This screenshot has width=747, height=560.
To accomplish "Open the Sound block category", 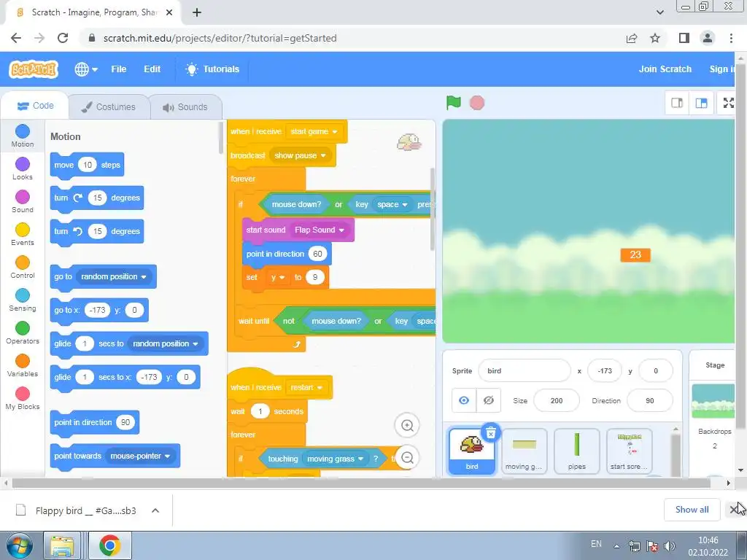I will [23, 202].
